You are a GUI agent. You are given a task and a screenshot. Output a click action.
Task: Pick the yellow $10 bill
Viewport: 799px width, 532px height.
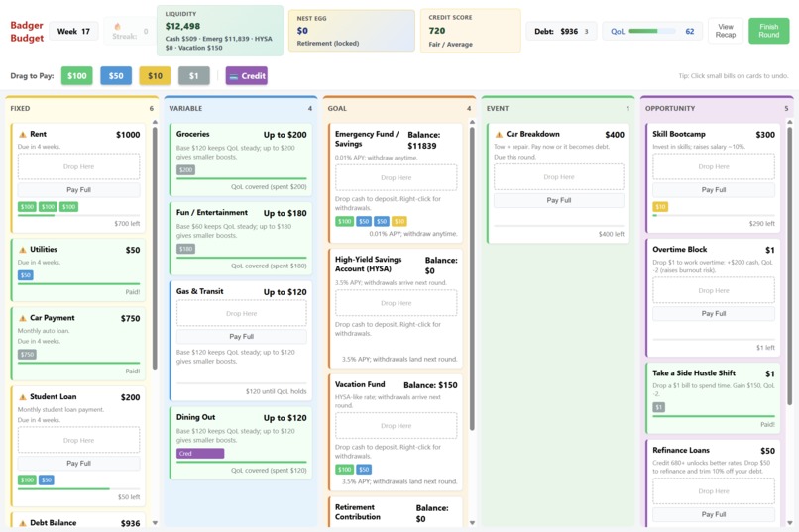(x=155, y=76)
